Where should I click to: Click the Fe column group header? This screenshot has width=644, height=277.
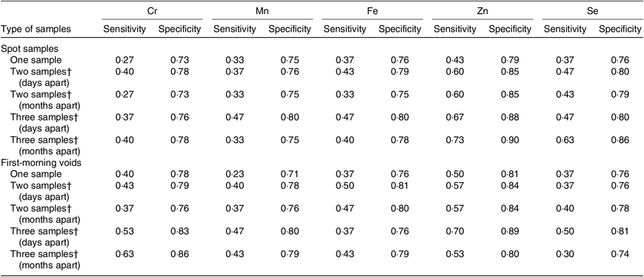pos(372,13)
